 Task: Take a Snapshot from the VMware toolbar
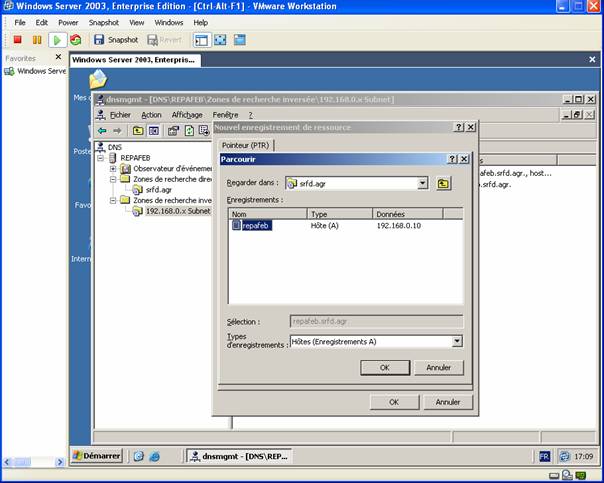tap(116, 40)
